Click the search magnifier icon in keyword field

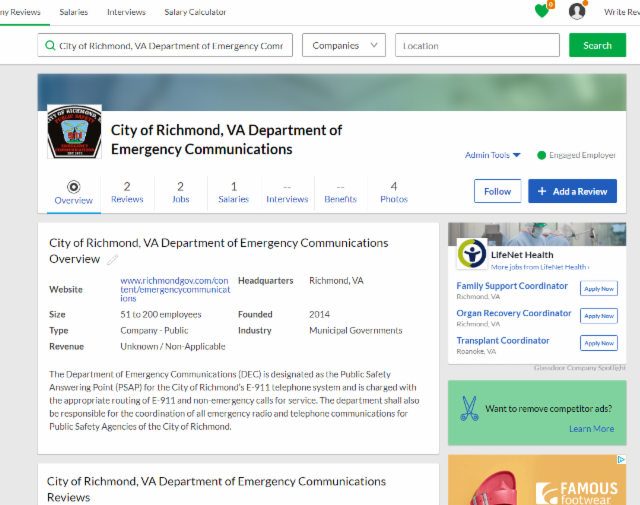[x=49, y=46]
